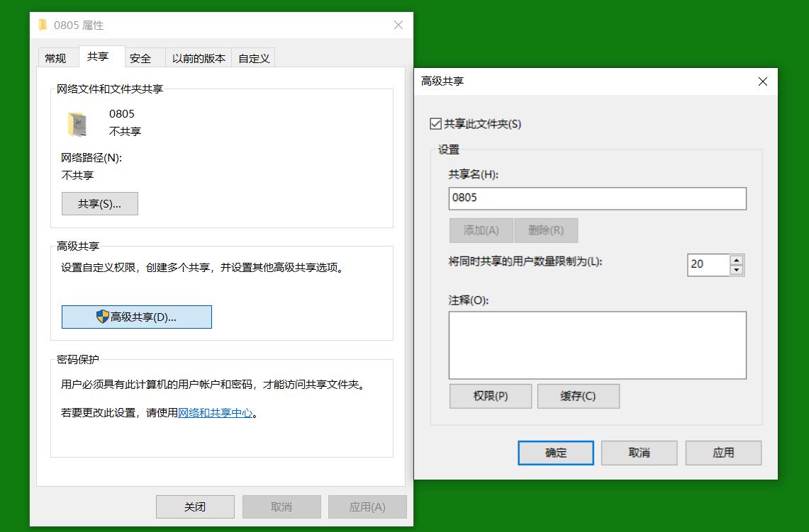
Task: Click the 关闭 button in 0805 属性
Action: pos(195,506)
